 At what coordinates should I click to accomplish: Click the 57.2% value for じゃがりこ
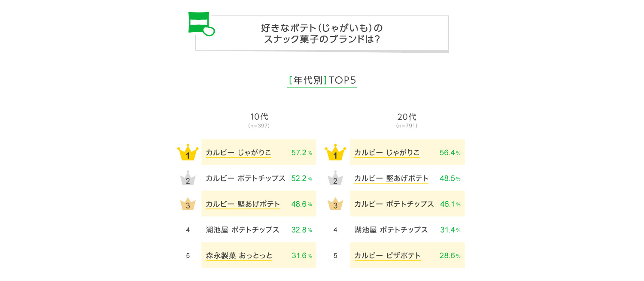pos(301,153)
